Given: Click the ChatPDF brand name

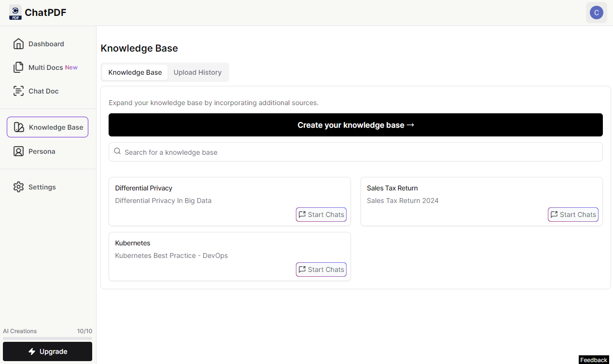Looking at the screenshot, I should (45, 13).
